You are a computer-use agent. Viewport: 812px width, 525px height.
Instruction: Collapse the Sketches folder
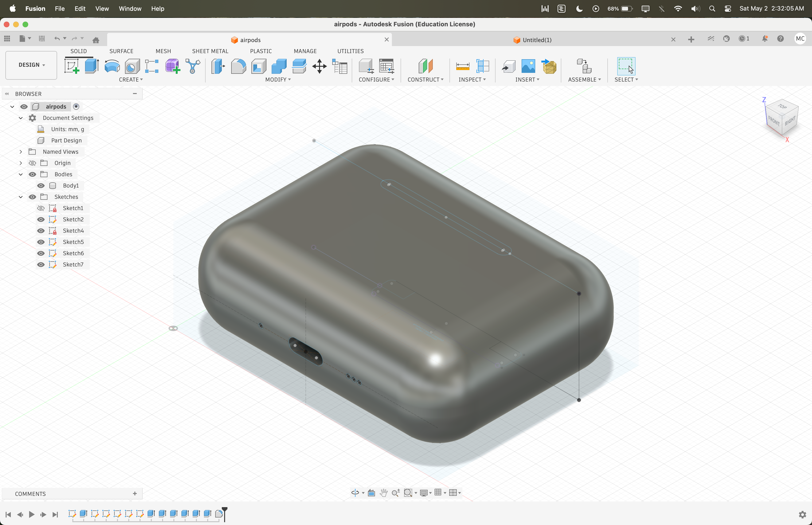(x=21, y=197)
